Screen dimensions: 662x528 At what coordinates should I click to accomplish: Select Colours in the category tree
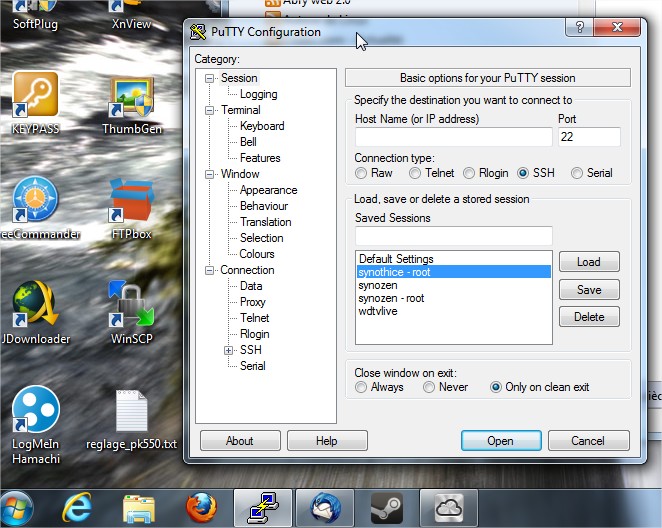pyautogui.click(x=257, y=254)
